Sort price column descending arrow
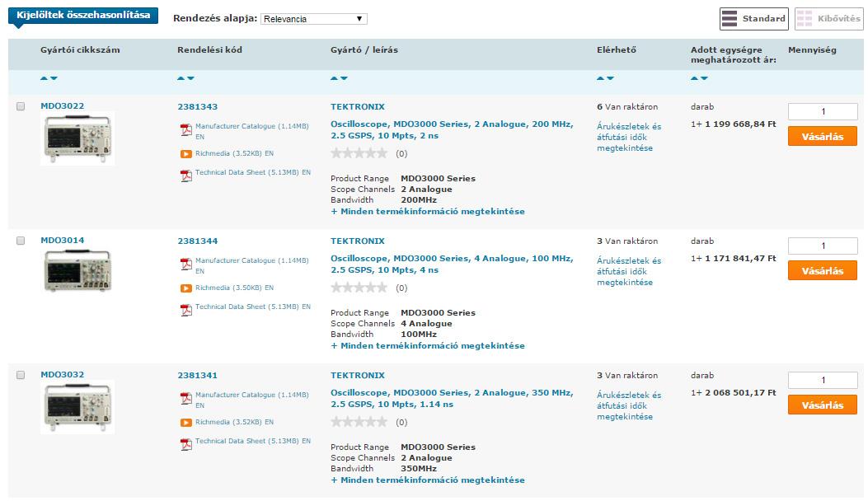The image size is (868, 501). [704, 78]
